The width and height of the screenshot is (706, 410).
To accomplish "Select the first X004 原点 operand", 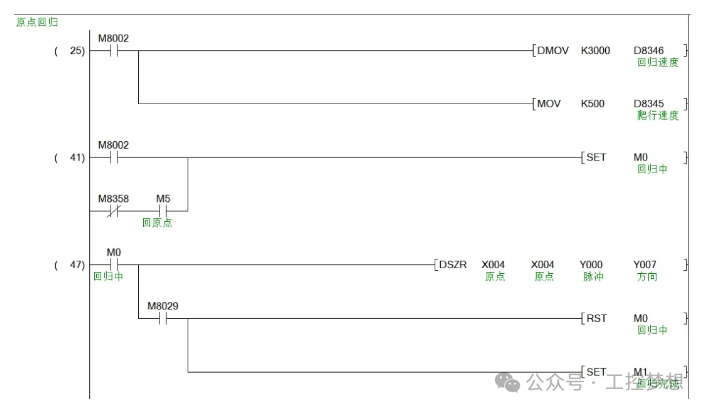I will tap(493, 270).
